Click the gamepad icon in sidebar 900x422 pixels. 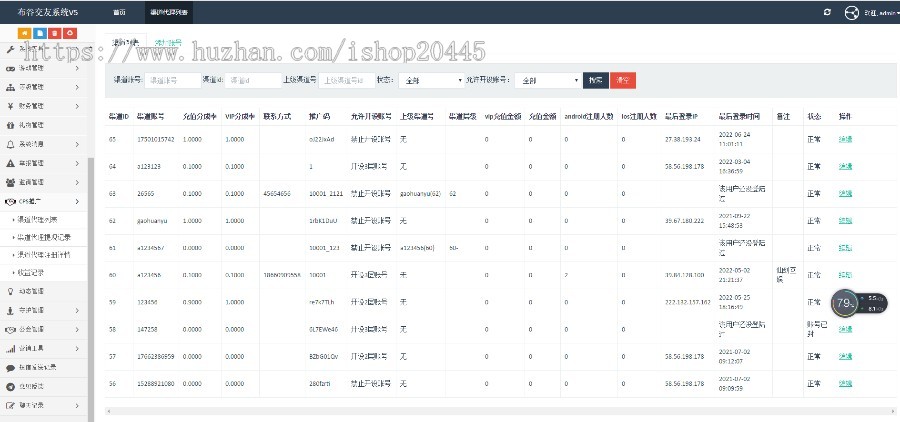click(x=10, y=68)
